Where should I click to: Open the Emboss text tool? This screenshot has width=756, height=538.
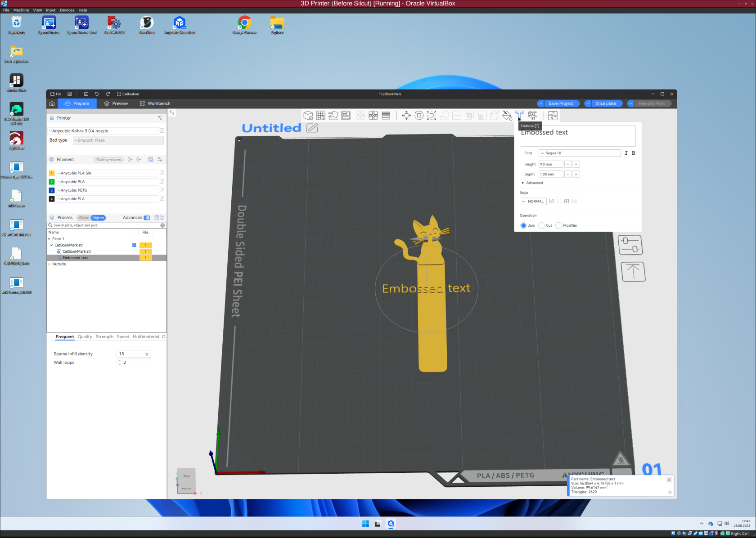[x=519, y=116]
